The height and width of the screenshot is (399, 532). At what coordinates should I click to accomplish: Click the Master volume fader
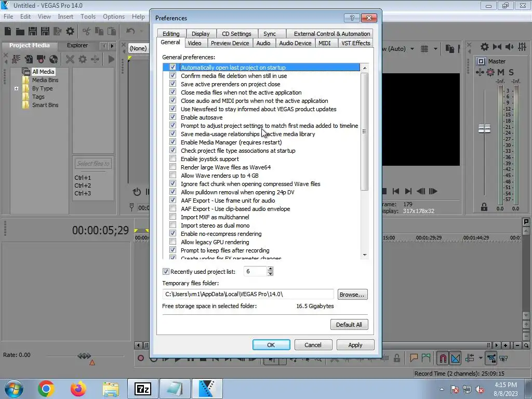pyautogui.click(x=484, y=129)
